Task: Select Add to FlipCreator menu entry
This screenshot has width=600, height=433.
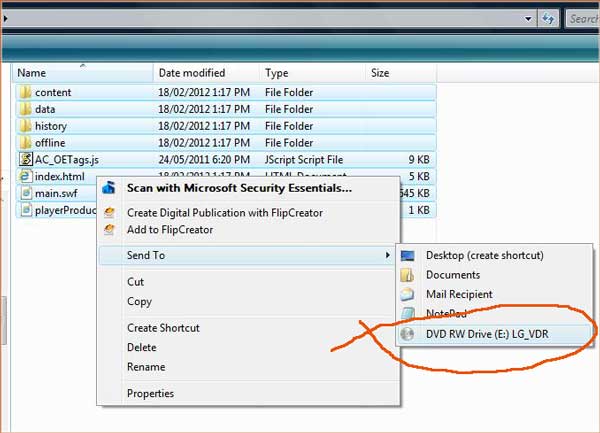Action: click(169, 230)
